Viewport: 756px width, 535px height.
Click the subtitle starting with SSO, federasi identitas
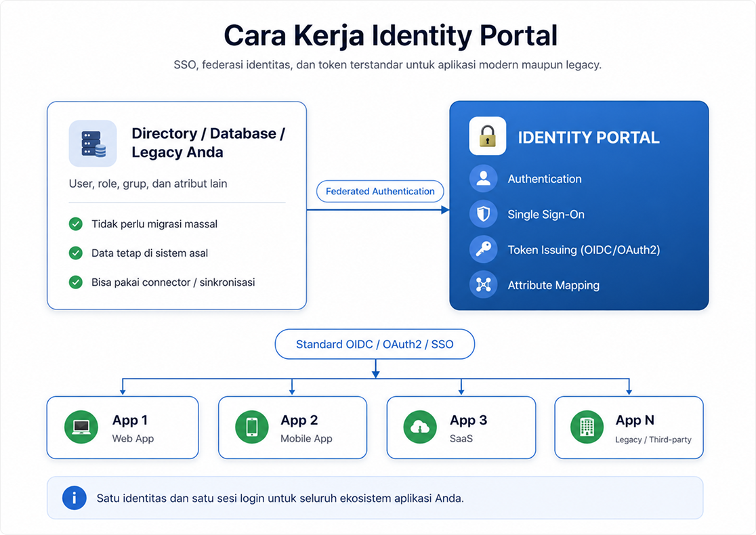click(x=387, y=64)
